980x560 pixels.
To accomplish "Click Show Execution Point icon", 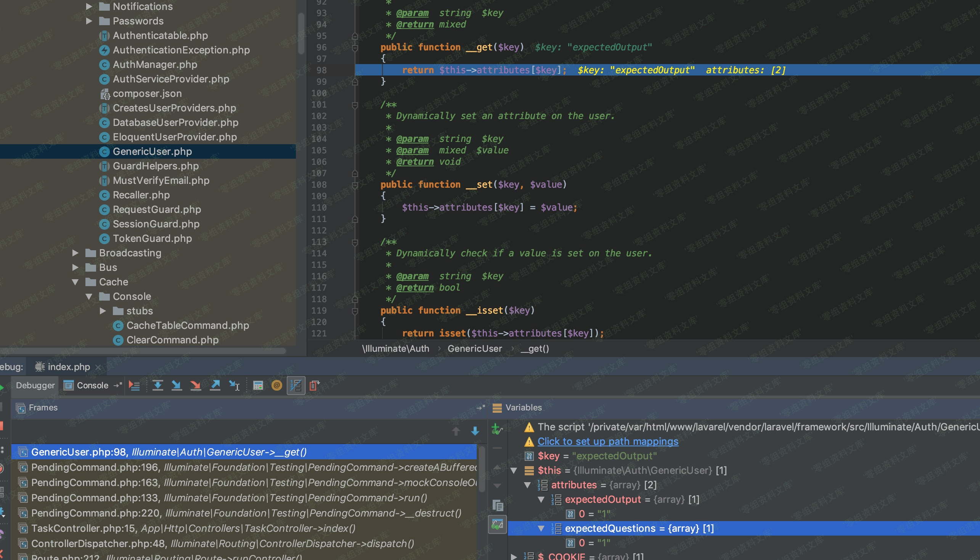I will (134, 385).
